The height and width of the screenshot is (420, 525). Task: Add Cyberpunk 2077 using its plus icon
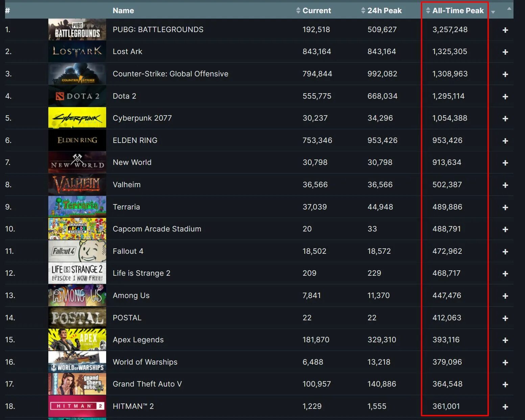click(505, 119)
